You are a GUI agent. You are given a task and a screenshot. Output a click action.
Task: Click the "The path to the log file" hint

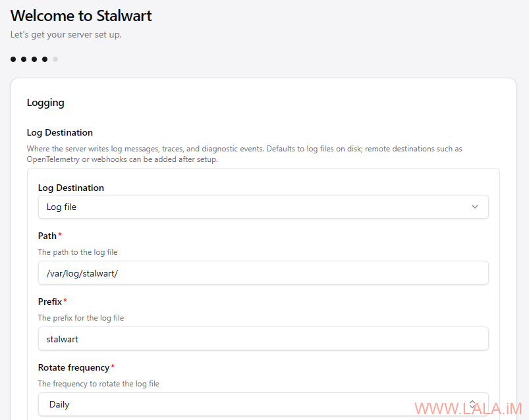78,252
